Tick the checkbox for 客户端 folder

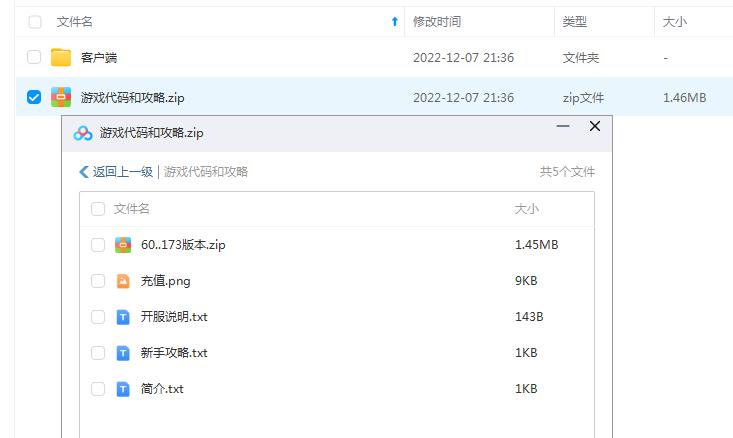pyautogui.click(x=34, y=58)
